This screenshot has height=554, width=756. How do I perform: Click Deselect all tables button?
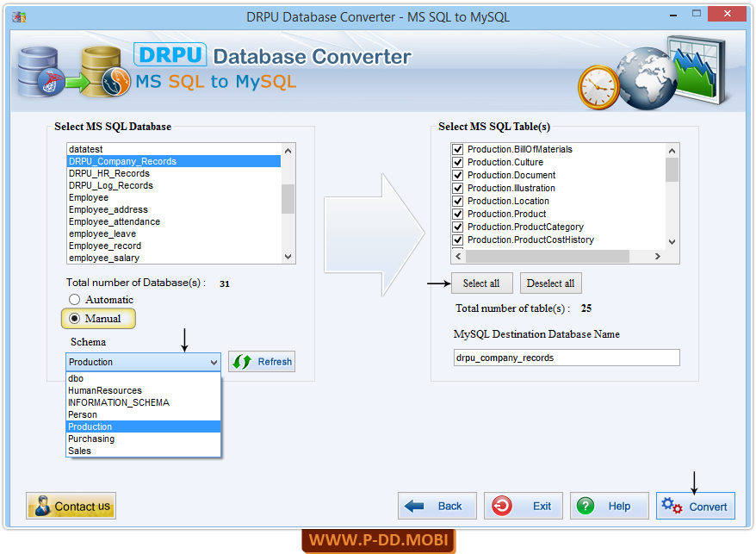click(550, 283)
